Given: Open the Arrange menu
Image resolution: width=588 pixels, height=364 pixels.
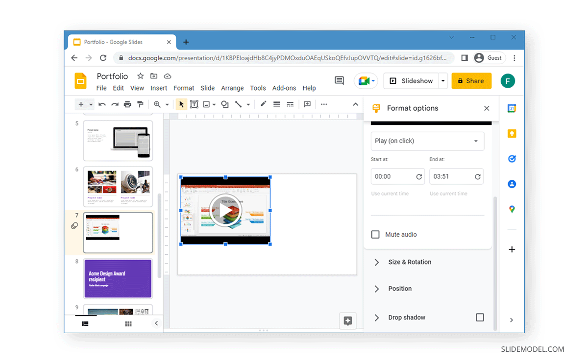Looking at the screenshot, I should 232,88.
